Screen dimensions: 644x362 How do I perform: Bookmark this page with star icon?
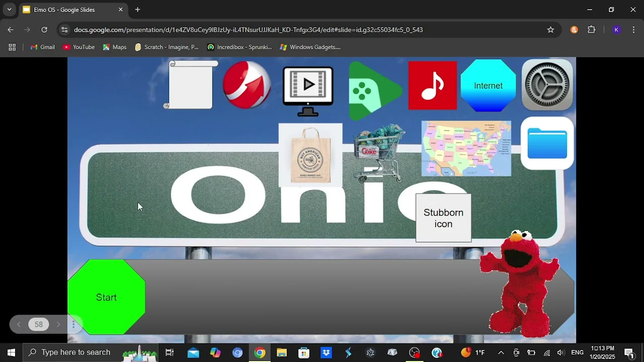(550, 30)
